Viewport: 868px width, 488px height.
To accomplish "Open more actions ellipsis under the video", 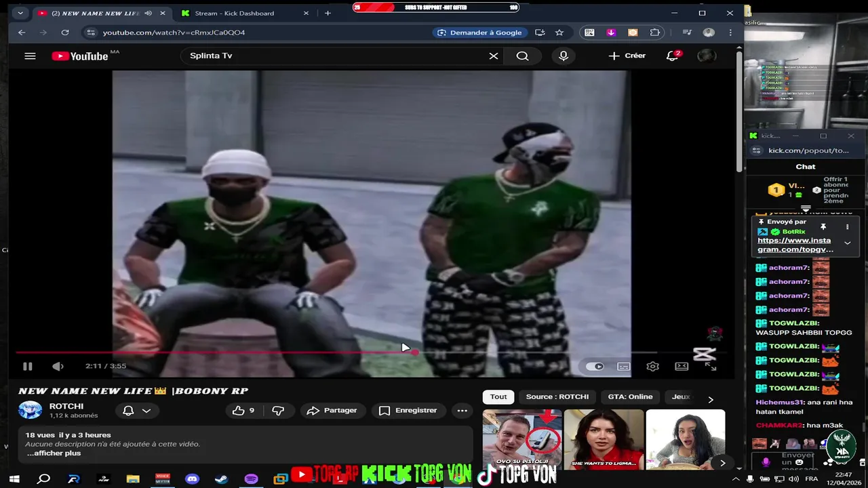I will (462, 411).
